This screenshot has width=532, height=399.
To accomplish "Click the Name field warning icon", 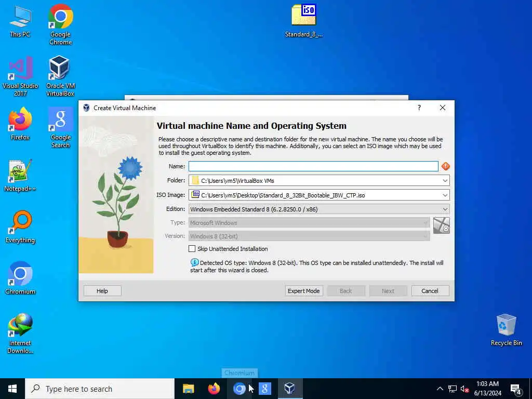I will point(445,166).
